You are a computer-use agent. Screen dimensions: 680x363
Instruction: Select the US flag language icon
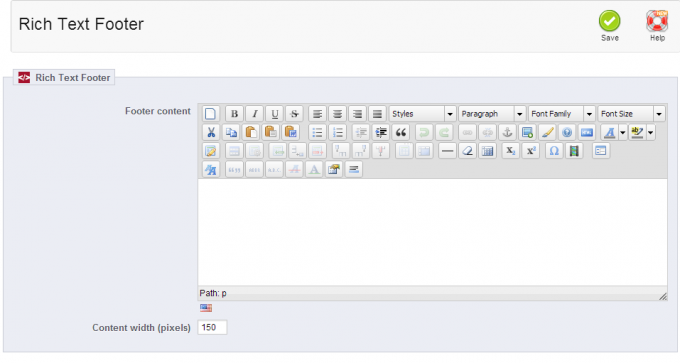point(206,308)
